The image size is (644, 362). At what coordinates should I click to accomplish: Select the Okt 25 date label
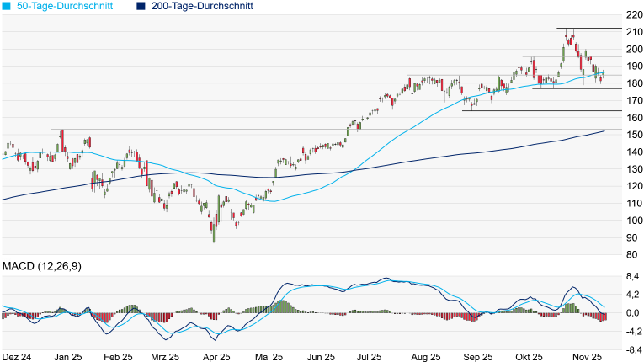click(531, 357)
